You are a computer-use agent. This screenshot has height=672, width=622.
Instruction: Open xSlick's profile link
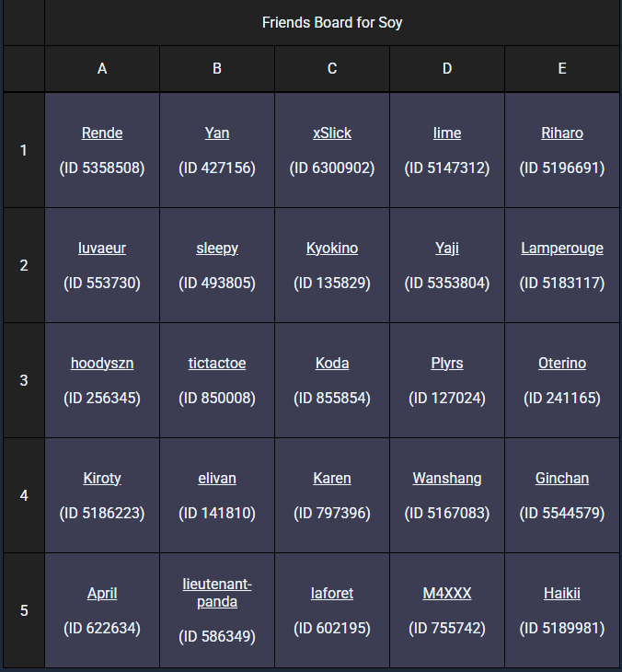[x=332, y=133]
